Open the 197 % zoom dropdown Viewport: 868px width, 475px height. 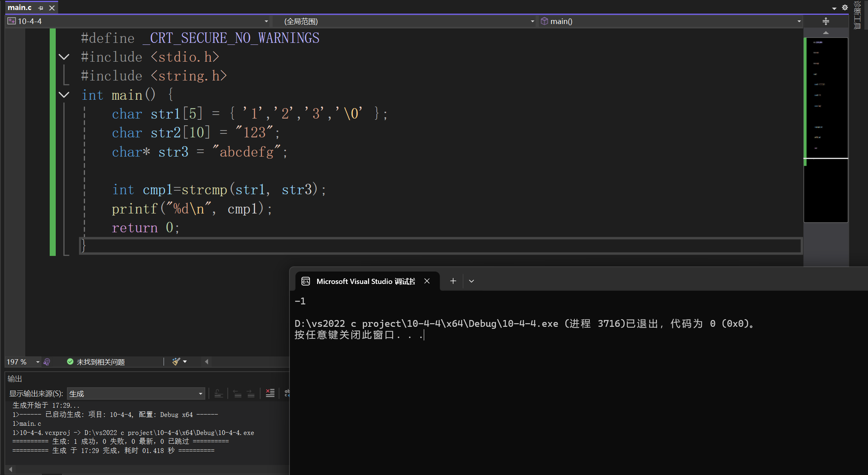point(38,362)
